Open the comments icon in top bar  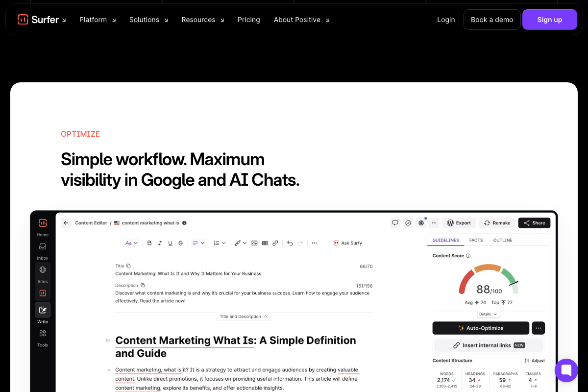tap(395, 223)
